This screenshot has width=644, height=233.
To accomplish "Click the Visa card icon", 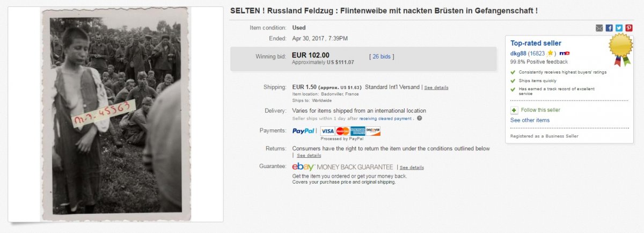I will click(x=327, y=131).
